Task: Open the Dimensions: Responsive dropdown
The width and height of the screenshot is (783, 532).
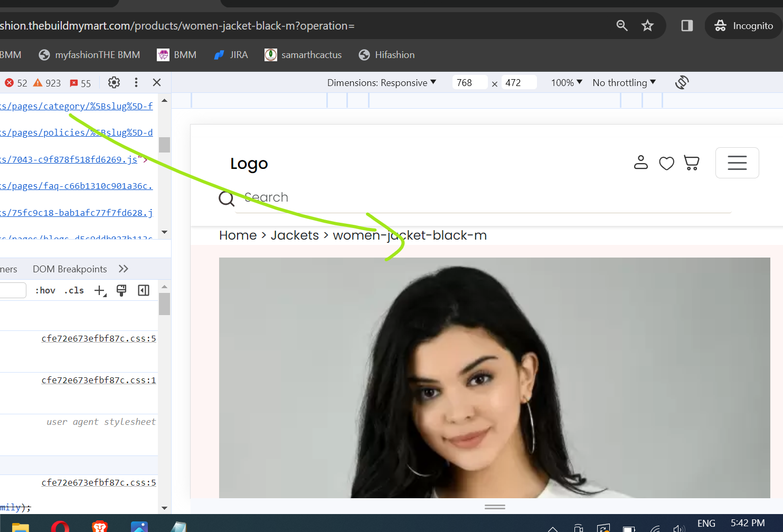Action: 382,82
